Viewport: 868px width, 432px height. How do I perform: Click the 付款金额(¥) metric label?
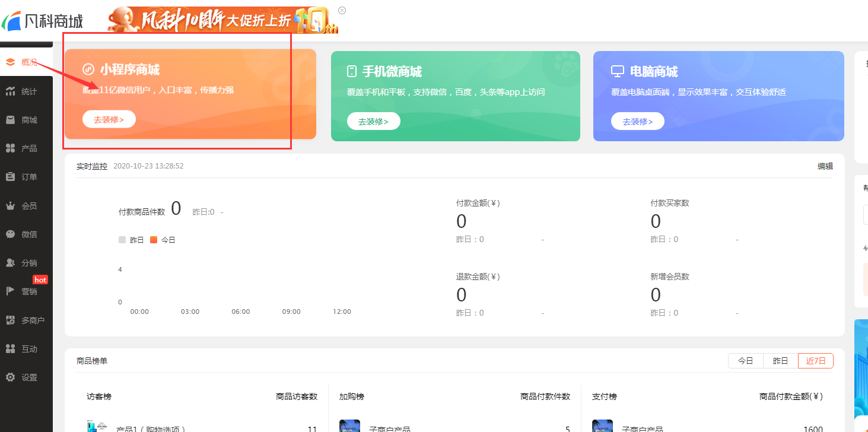(x=478, y=203)
